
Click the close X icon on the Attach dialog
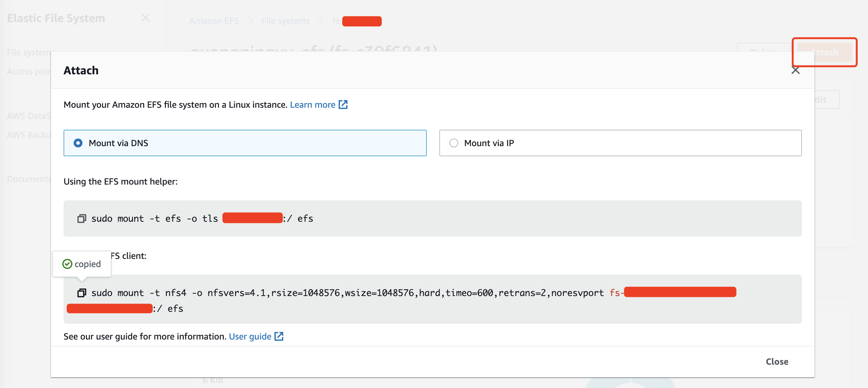pyautogui.click(x=796, y=71)
